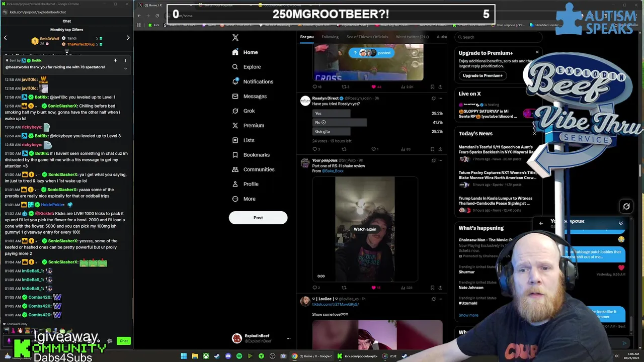Show next top gifters in Kick chat
The width and height of the screenshot is (644, 362).
(x=128, y=38)
